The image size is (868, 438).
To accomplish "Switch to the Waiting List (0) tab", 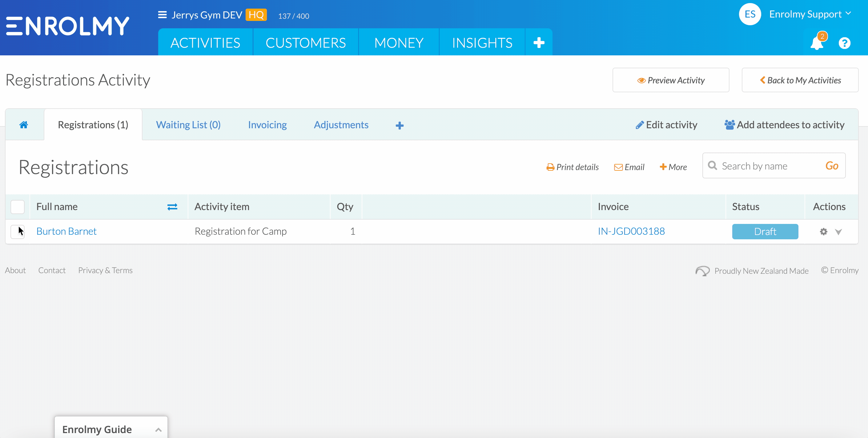I will tap(188, 125).
